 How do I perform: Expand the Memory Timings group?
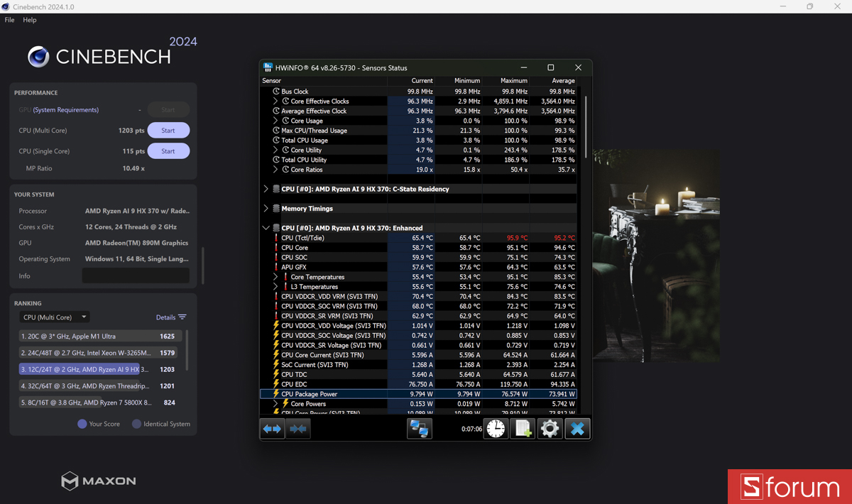coord(266,209)
